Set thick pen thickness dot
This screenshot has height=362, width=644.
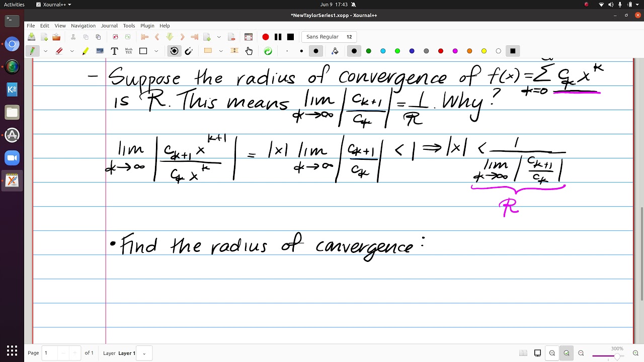pyautogui.click(x=316, y=51)
